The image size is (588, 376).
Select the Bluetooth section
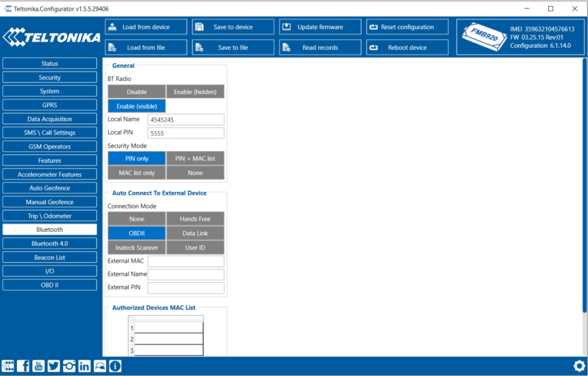49,229
